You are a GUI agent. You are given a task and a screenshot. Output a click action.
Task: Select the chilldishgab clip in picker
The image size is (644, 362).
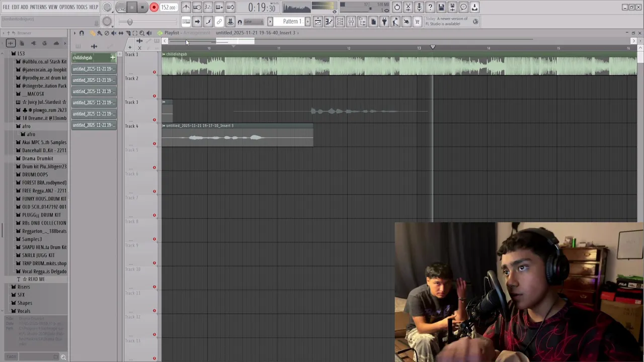point(94,58)
